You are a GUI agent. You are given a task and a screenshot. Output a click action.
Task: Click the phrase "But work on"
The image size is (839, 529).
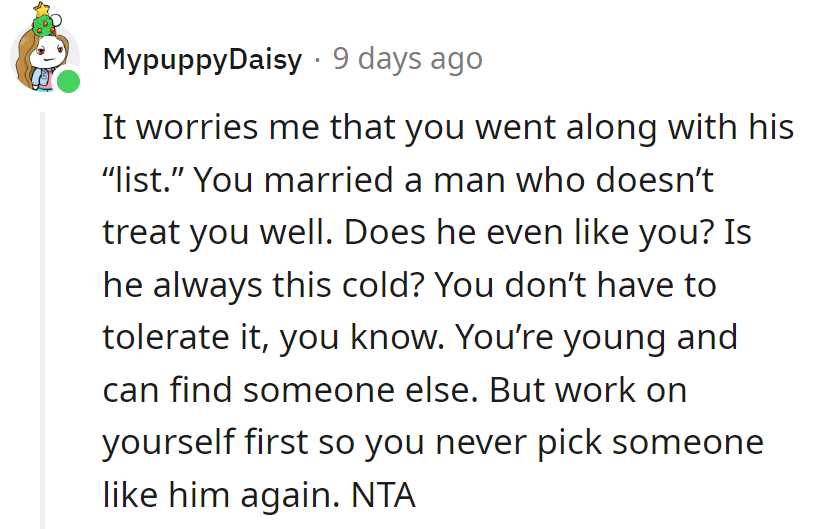coord(588,389)
